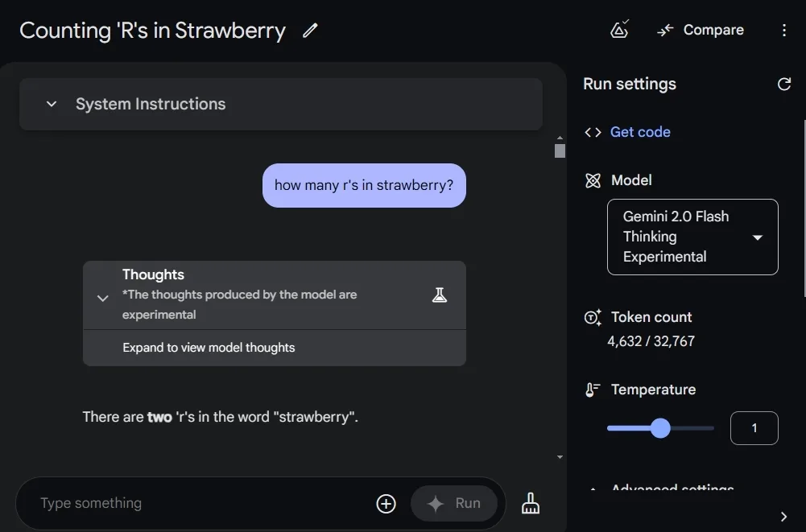Click the chat scrollbar down arrow
The height and width of the screenshot is (532, 806).
[560, 457]
